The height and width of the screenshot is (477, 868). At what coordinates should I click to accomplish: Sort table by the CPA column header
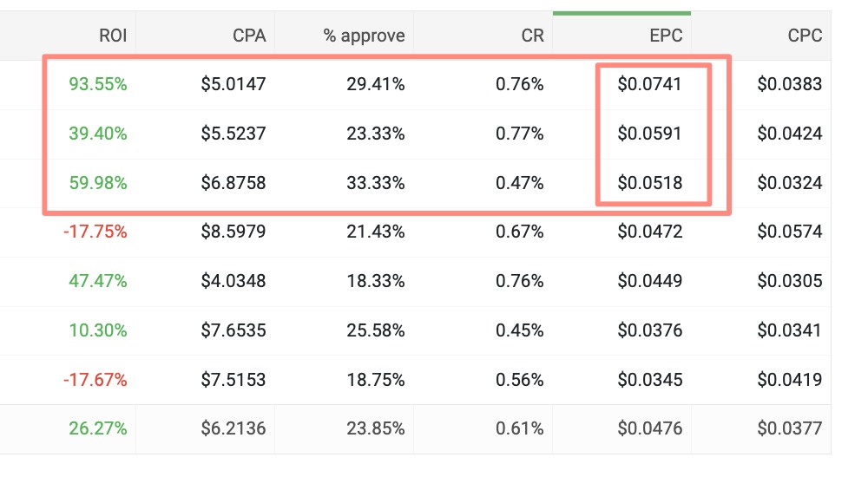click(x=247, y=36)
